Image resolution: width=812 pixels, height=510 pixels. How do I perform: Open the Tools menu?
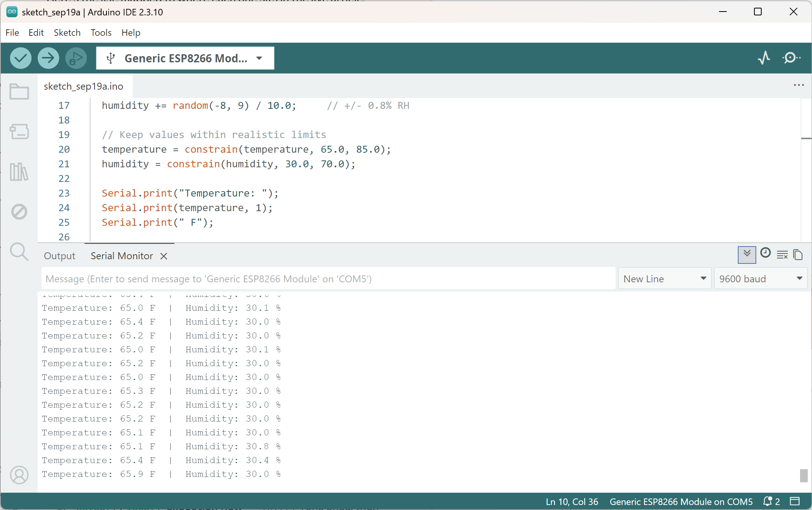(x=101, y=33)
